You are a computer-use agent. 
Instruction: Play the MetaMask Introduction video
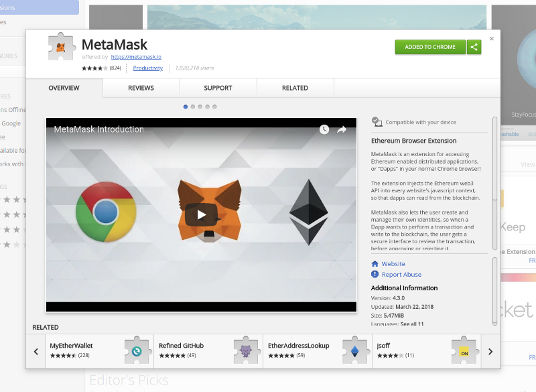(201, 214)
